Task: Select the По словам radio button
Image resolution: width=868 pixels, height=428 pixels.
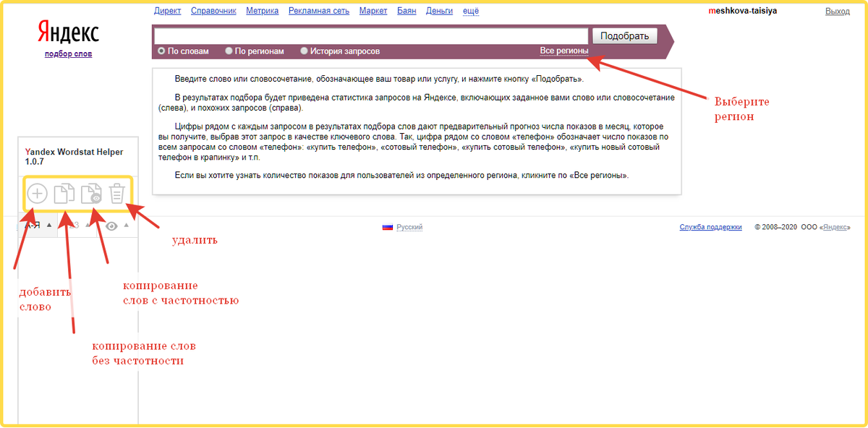Action: (161, 51)
